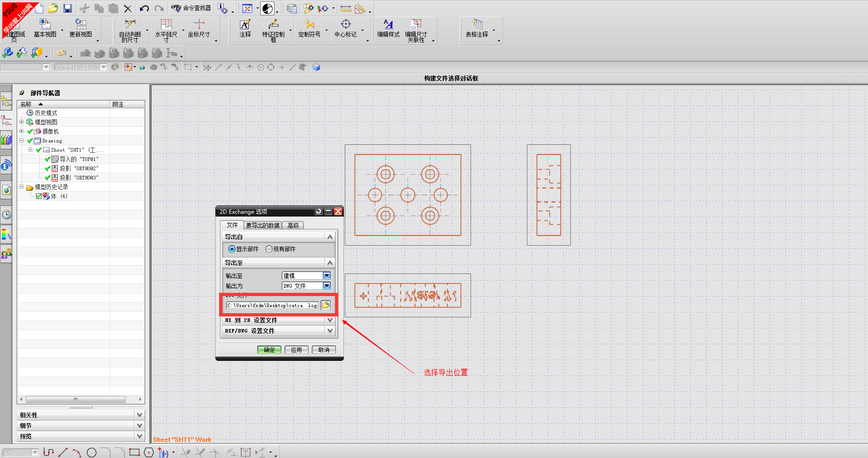The width and height of the screenshot is (868, 458).
Task: Select the circle sketch tool
Action: tap(92, 452)
